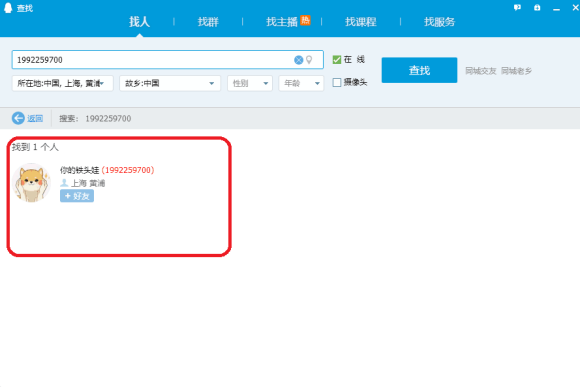Switch to the 找人 tab
The width and height of the screenshot is (580, 387).
pyautogui.click(x=139, y=22)
